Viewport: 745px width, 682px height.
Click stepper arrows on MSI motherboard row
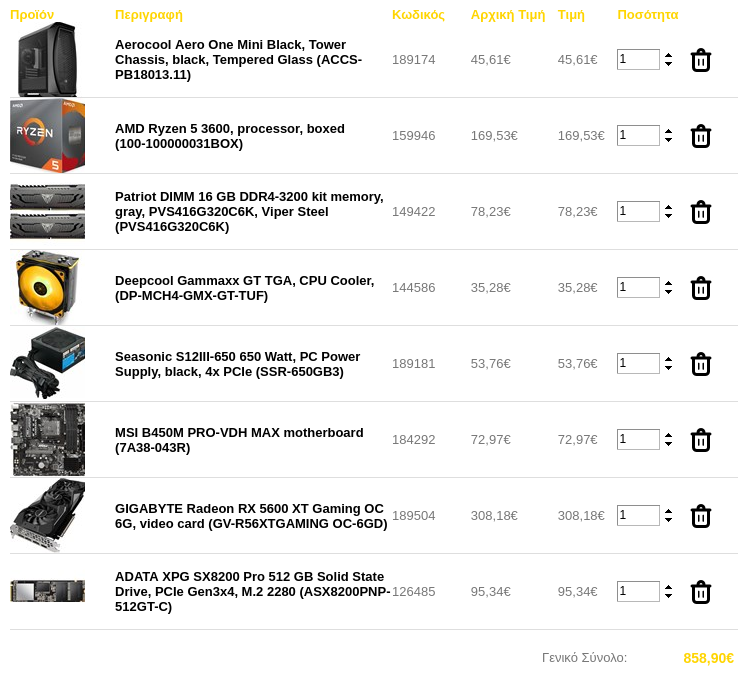click(x=669, y=440)
